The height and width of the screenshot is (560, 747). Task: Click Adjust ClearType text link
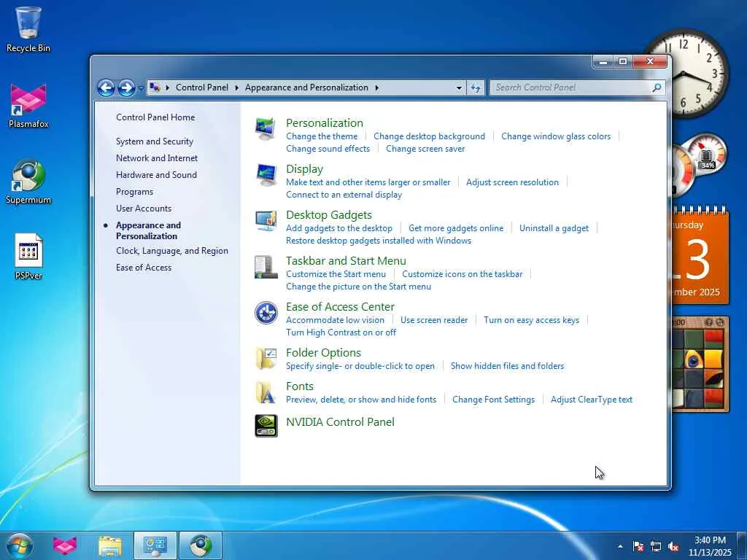[592, 400]
